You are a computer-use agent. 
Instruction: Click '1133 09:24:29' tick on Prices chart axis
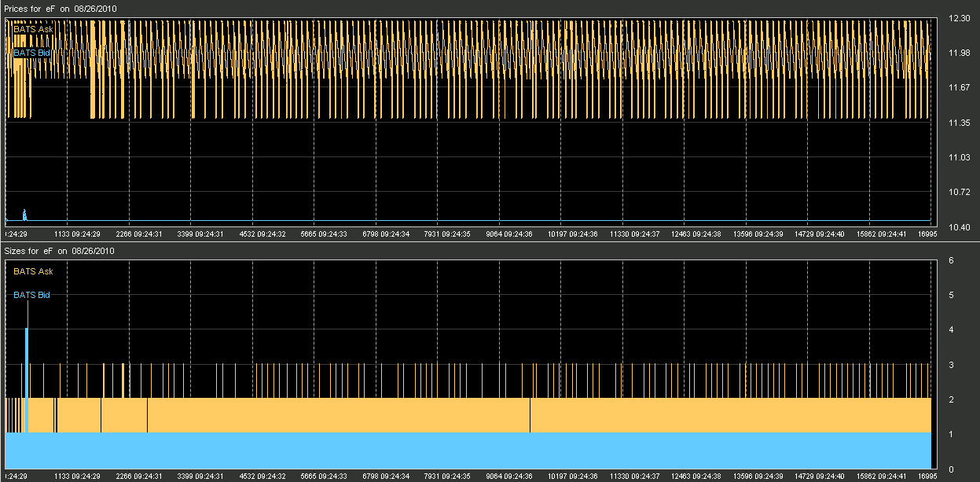coord(75,234)
